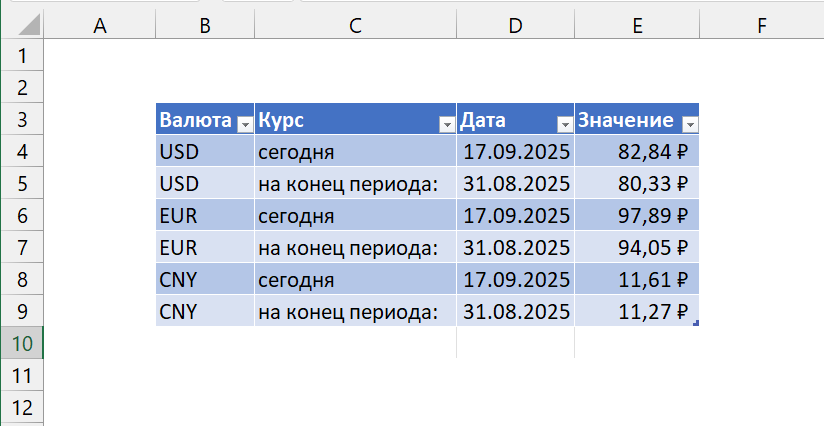Select EUR cell in row 6
The height and width of the screenshot is (426, 824).
[x=205, y=215]
